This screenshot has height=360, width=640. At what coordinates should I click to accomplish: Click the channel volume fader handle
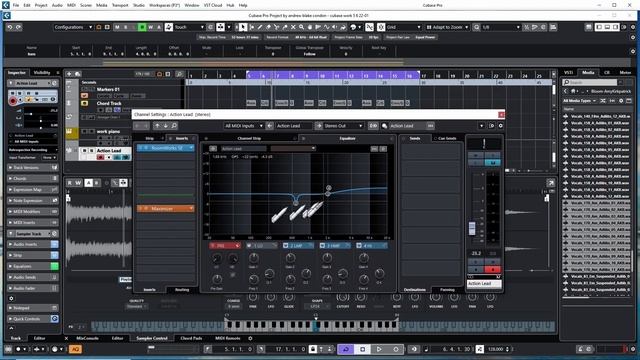pos(472,228)
